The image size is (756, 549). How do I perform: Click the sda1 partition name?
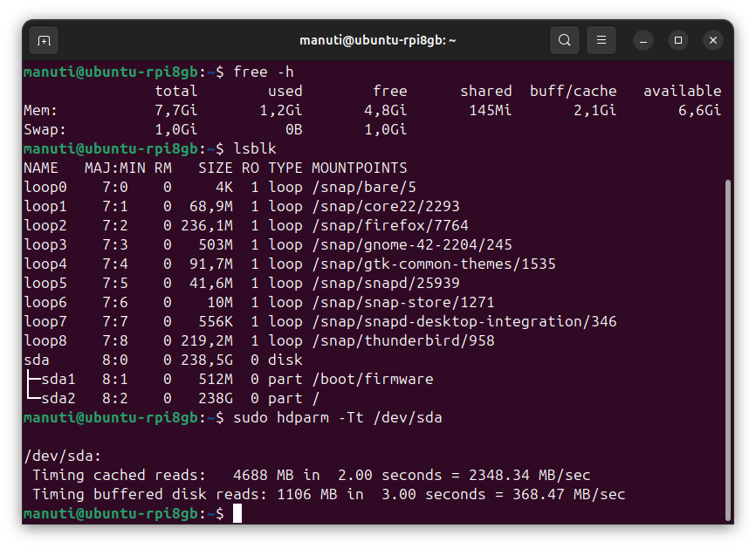[x=58, y=380]
